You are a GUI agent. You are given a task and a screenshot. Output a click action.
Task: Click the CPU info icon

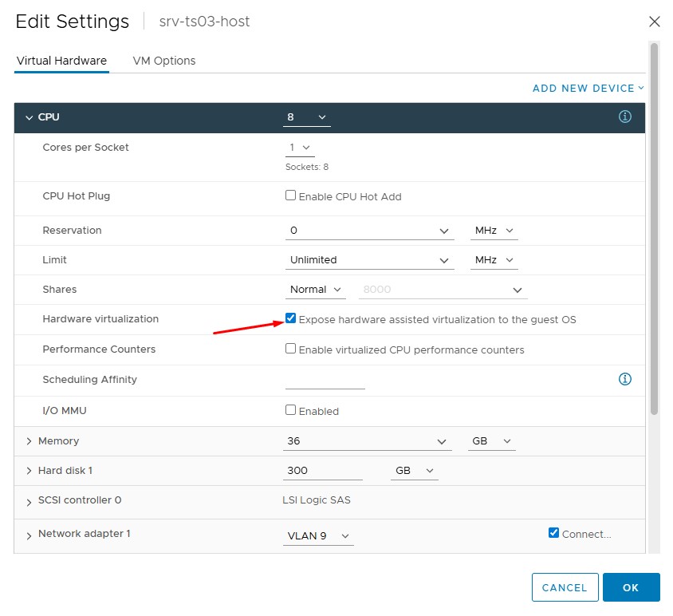[x=625, y=117]
